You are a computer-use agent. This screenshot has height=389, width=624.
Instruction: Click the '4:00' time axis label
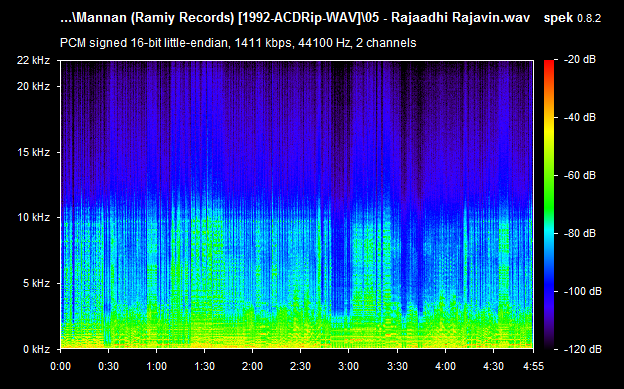pos(445,366)
